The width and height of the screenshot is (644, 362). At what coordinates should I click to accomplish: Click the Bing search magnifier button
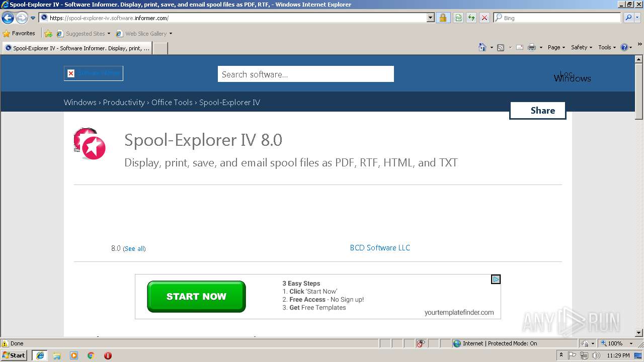tap(628, 18)
